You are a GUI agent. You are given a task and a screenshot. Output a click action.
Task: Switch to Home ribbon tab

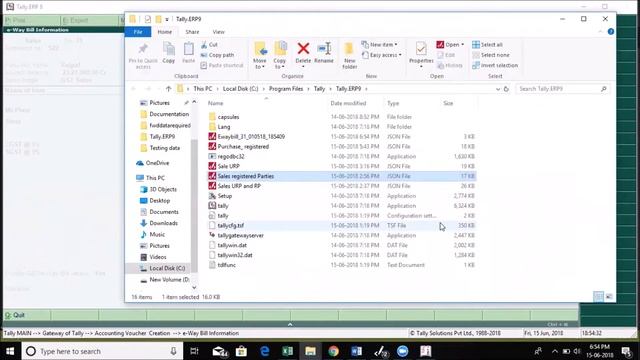pos(164,32)
